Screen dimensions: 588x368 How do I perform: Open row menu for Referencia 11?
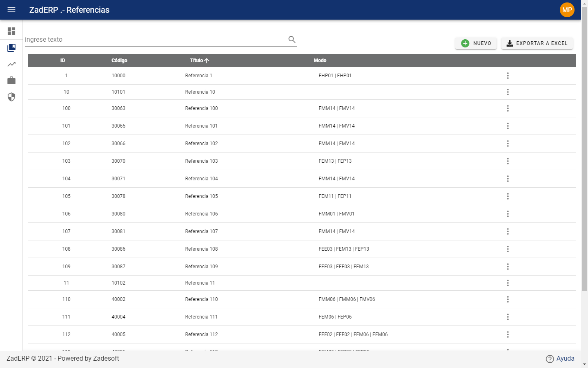pyautogui.click(x=508, y=283)
